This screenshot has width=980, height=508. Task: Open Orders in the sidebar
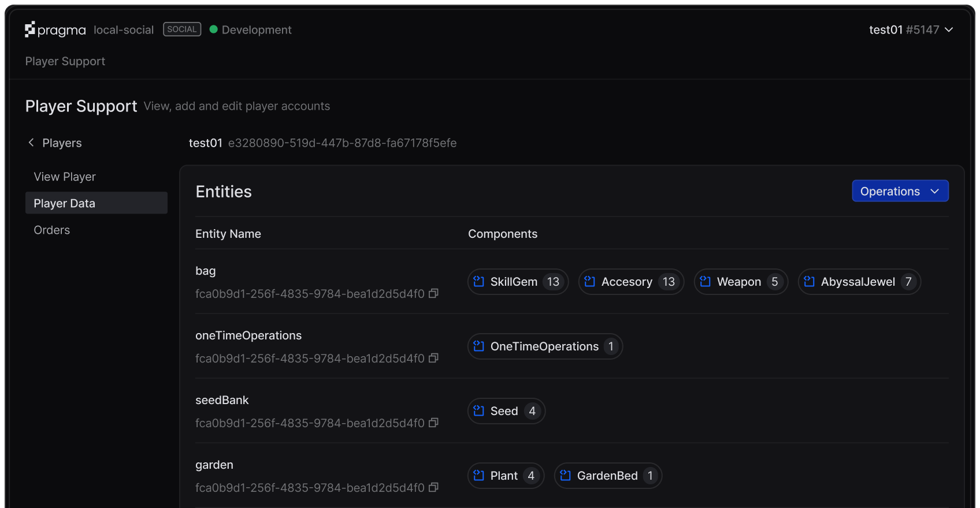coord(52,230)
